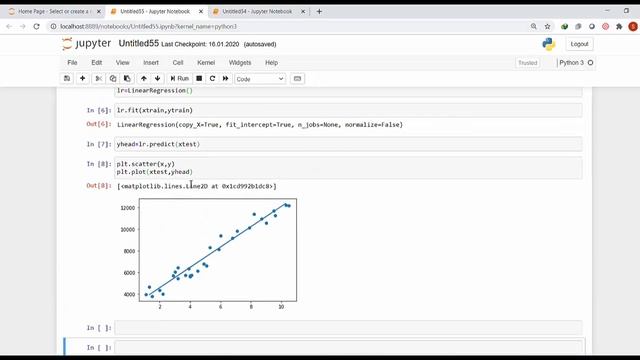The width and height of the screenshot is (640, 360).
Task: Copy selected cells icon
Action: tap(113, 78)
